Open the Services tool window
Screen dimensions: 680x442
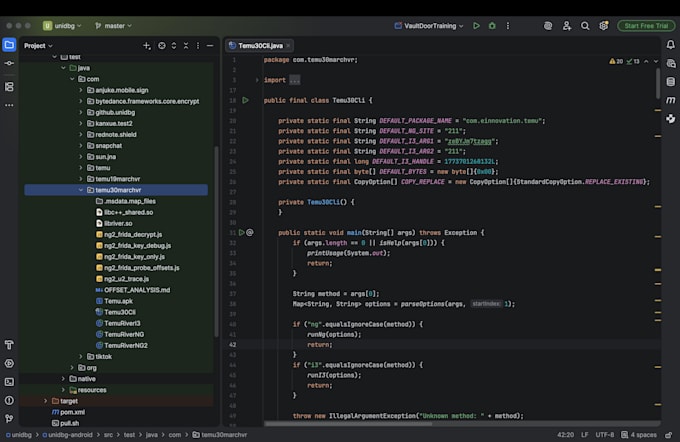pyautogui.click(x=9, y=363)
